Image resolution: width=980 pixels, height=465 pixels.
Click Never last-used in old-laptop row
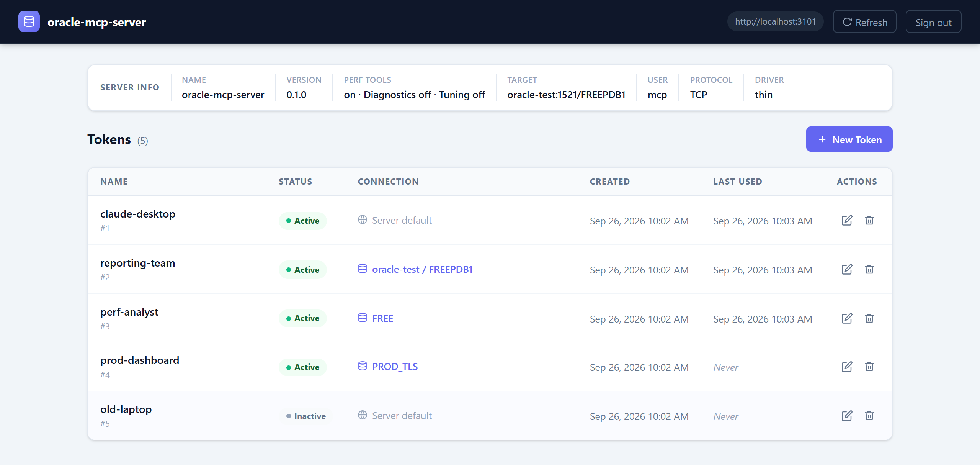pos(726,416)
